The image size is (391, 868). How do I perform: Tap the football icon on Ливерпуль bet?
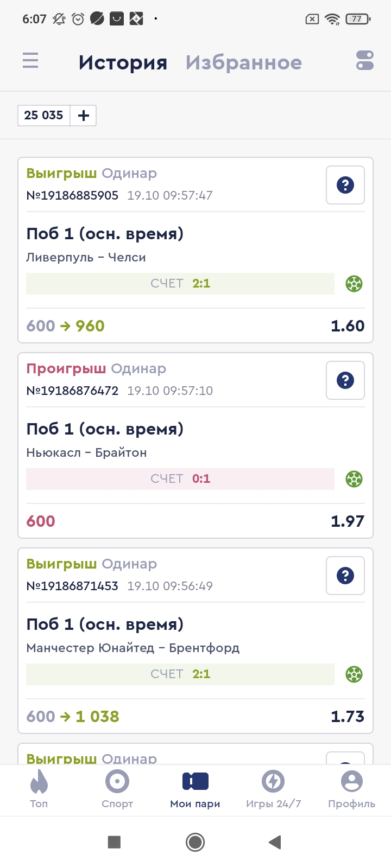(354, 284)
